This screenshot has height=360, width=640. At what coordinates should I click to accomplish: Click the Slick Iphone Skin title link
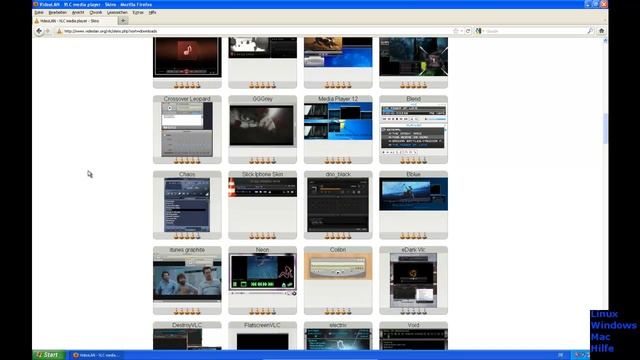pos(262,174)
